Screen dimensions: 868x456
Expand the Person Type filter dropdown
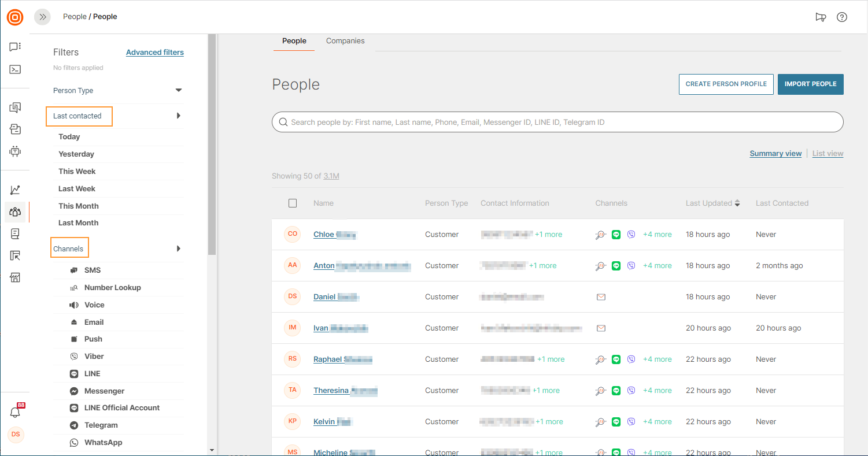[179, 90]
